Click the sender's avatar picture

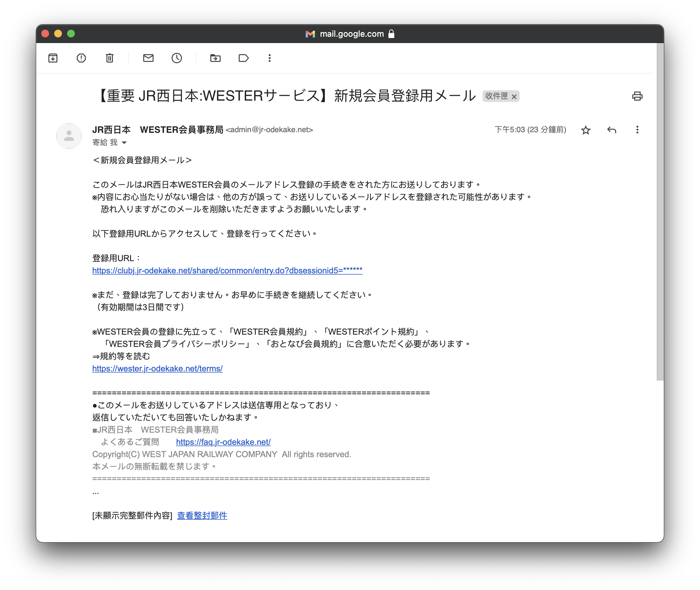[69, 136]
